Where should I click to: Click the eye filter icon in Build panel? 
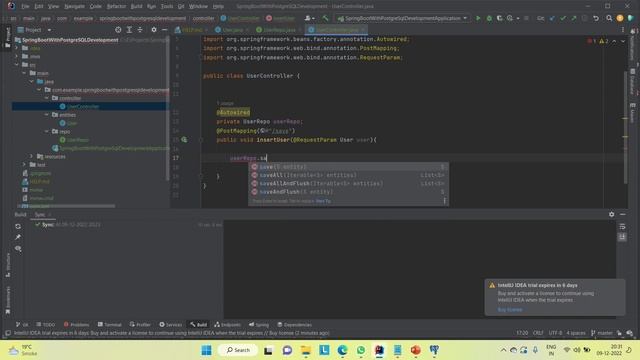18,249
